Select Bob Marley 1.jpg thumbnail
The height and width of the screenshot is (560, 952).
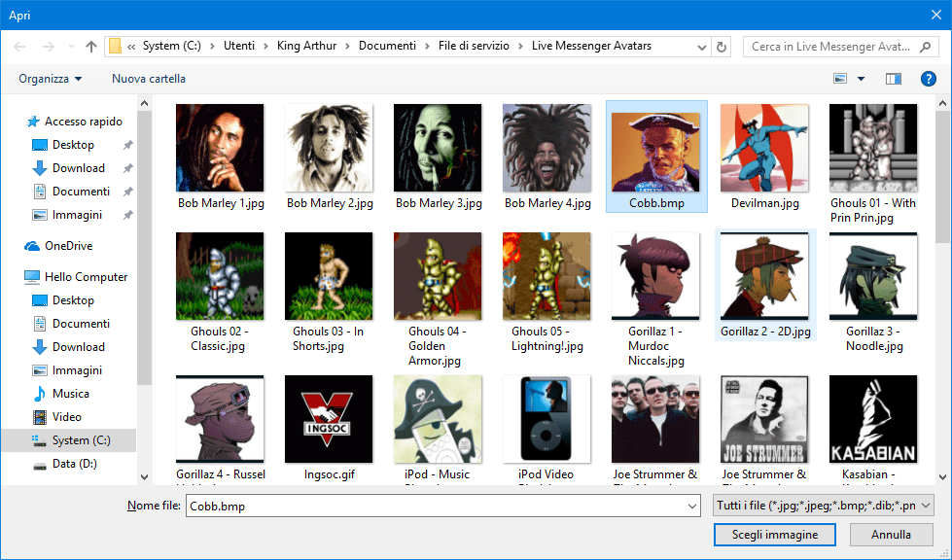[220, 148]
